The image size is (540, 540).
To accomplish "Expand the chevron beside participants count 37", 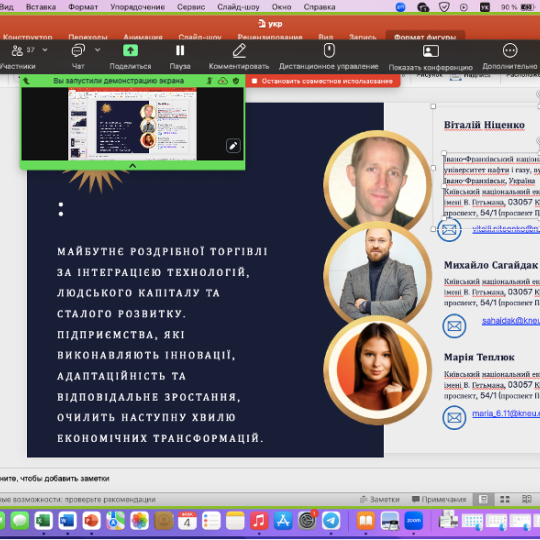I will point(45,50).
